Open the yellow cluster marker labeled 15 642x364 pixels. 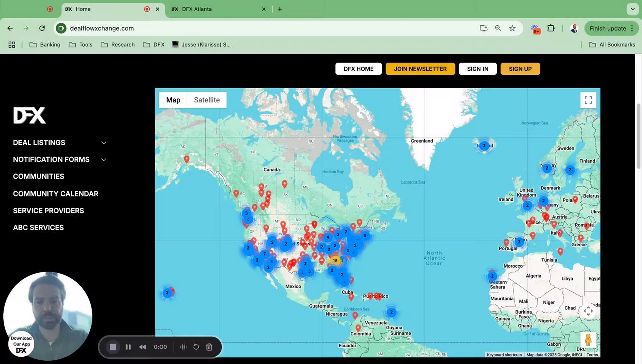335,261
